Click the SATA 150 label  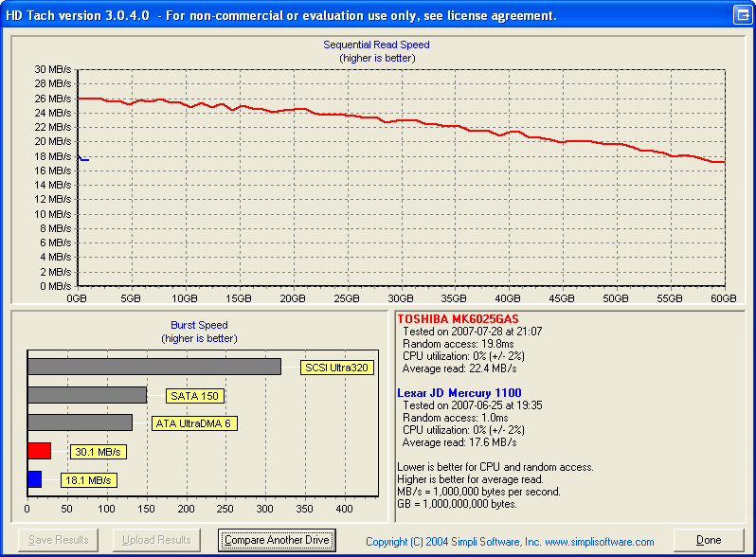[195, 396]
